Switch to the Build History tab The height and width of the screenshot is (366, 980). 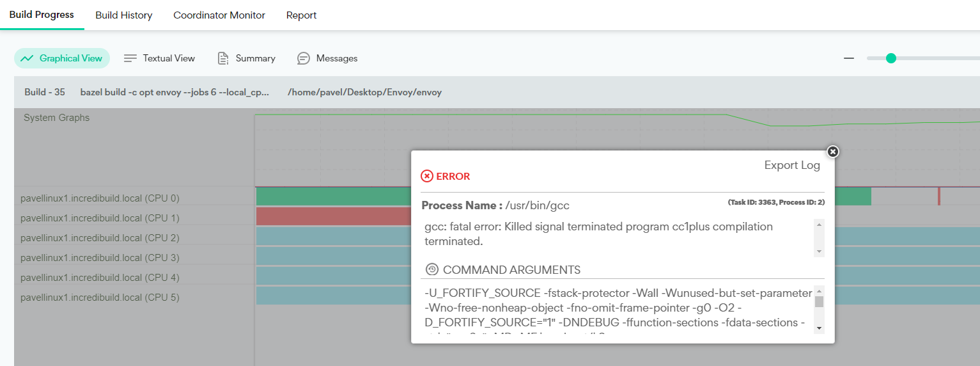(124, 15)
